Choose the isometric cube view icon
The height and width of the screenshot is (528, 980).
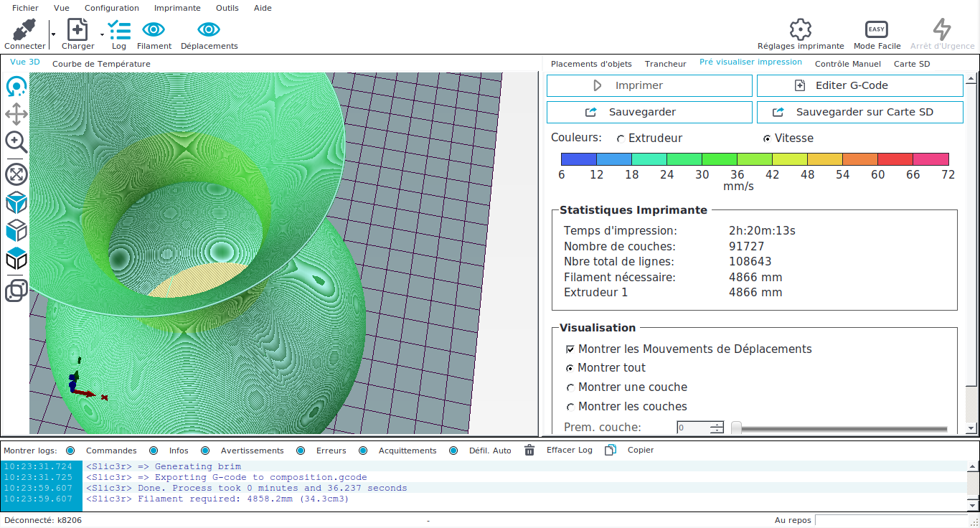point(17,203)
